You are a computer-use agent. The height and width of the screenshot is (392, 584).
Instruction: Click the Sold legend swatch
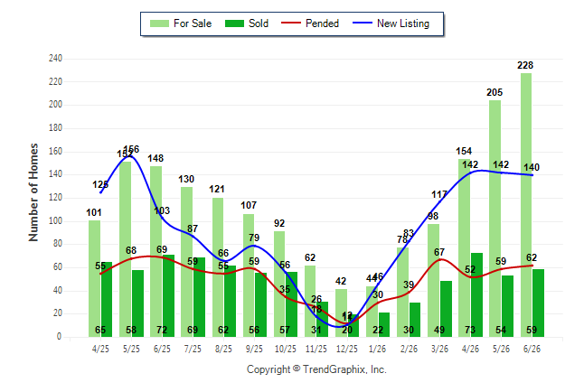click(x=234, y=23)
